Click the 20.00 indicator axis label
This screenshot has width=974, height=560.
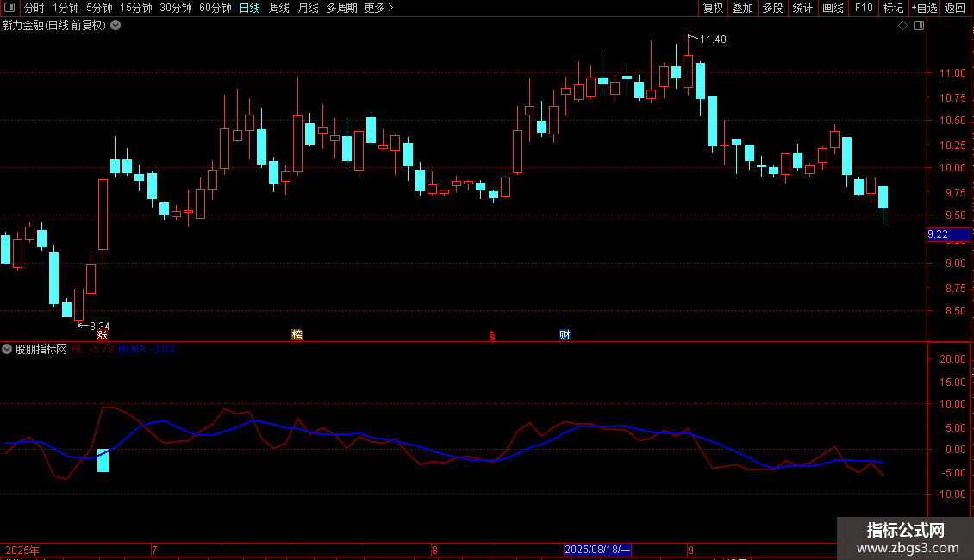coord(952,359)
